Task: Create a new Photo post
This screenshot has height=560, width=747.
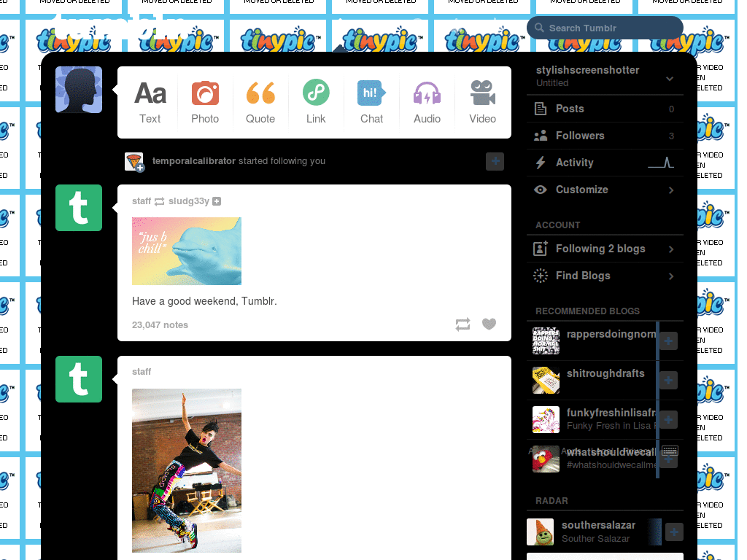Action: [x=205, y=102]
